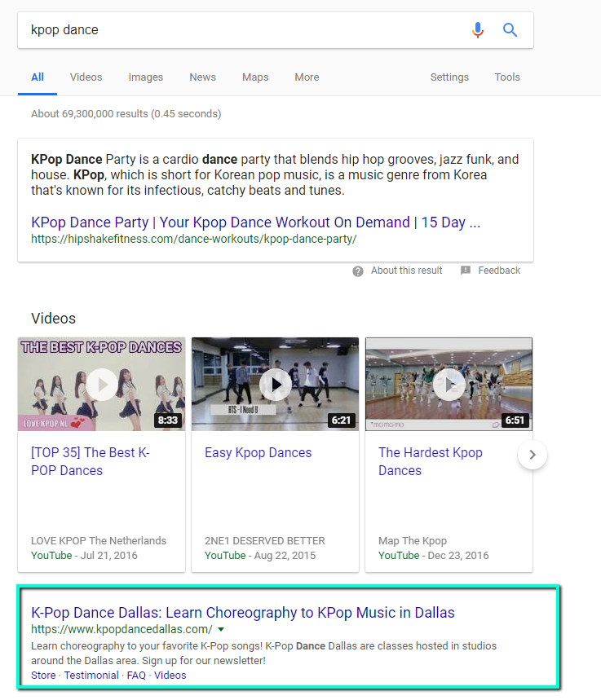
Task: Open the Store sitelink
Action: click(x=43, y=676)
